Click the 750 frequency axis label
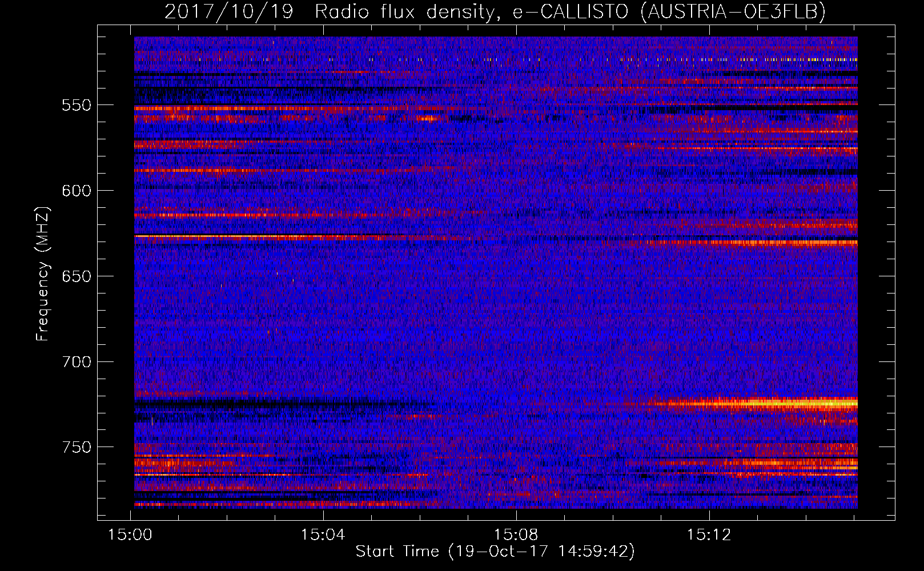 (77, 448)
